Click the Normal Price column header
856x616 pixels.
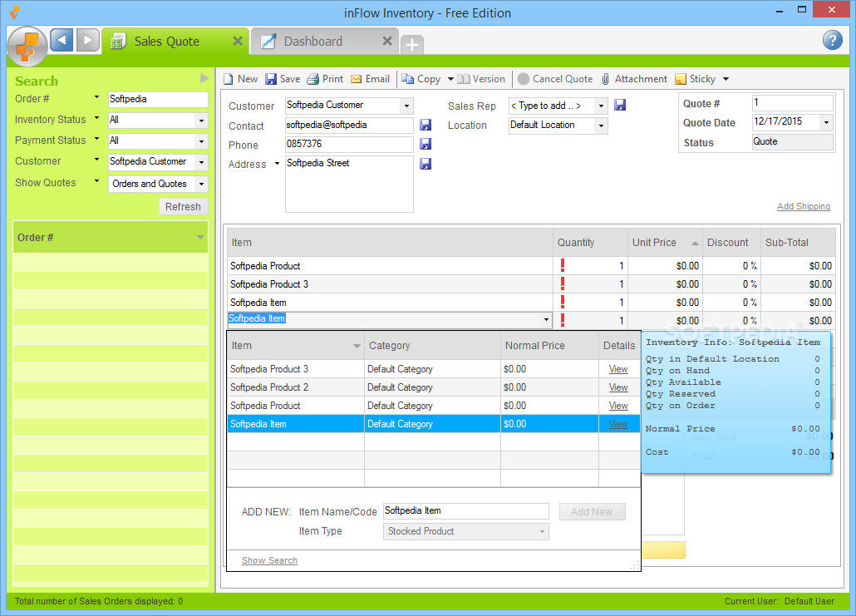point(549,346)
